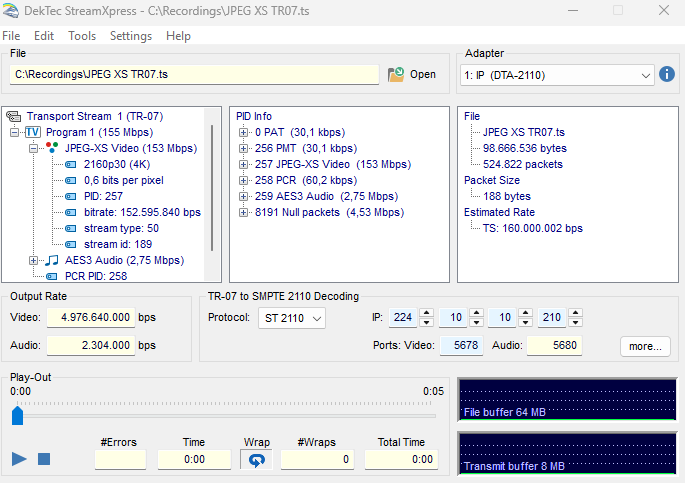
Task: Increase first IP octet 224
Action: coord(426,313)
